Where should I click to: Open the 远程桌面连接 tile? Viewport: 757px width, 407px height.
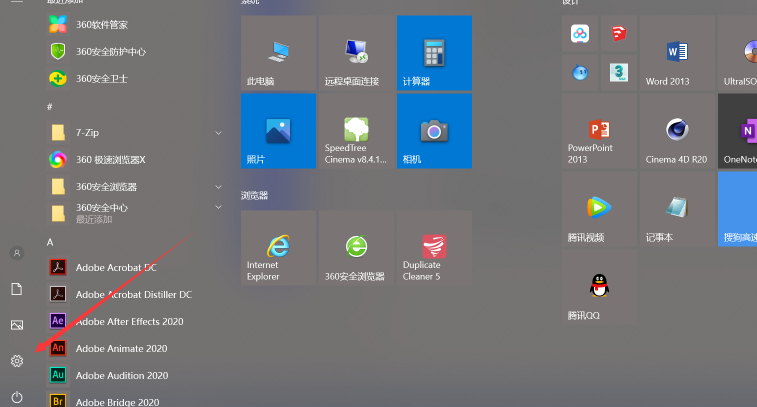[x=357, y=53]
